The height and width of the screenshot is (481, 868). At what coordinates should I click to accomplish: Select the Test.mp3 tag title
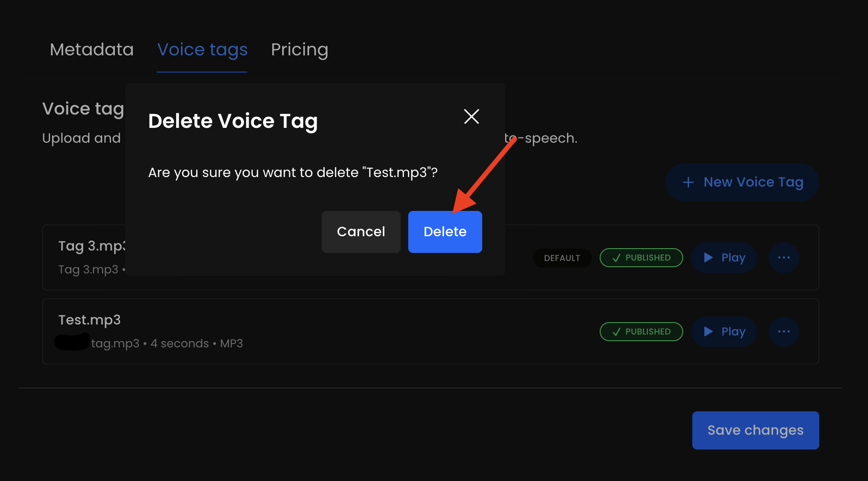[90, 320]
